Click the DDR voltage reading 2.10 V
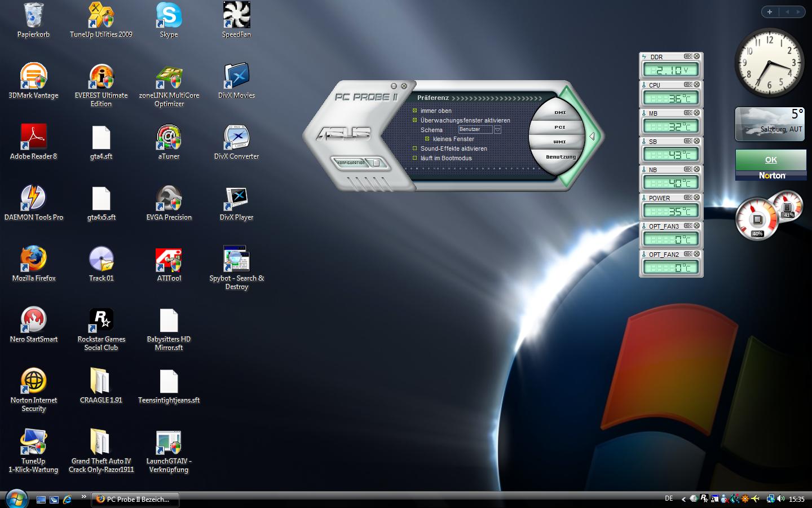Viewport: 812px width, 508px height. [x=671, y=70]
